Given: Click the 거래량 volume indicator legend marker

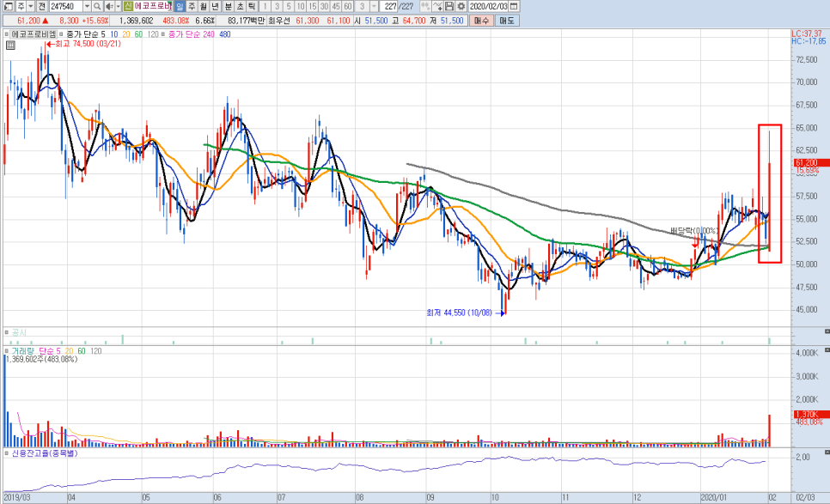Looking at the screenshot, I should pyautogui.click(x=6, y=351).
